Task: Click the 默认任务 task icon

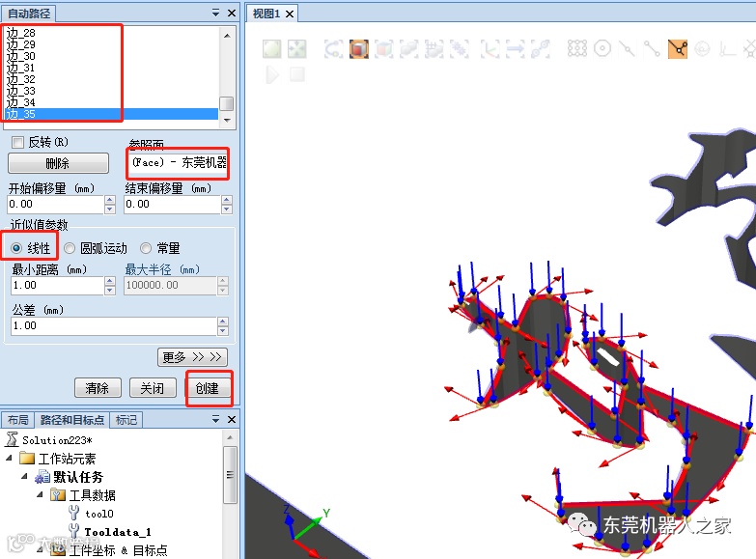Action: (x=42, y=477)
